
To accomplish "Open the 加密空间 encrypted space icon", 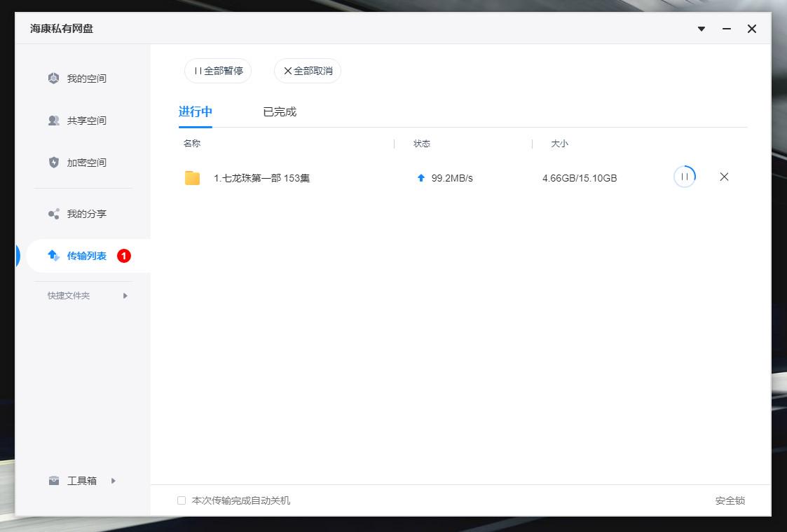I will 53,162.
